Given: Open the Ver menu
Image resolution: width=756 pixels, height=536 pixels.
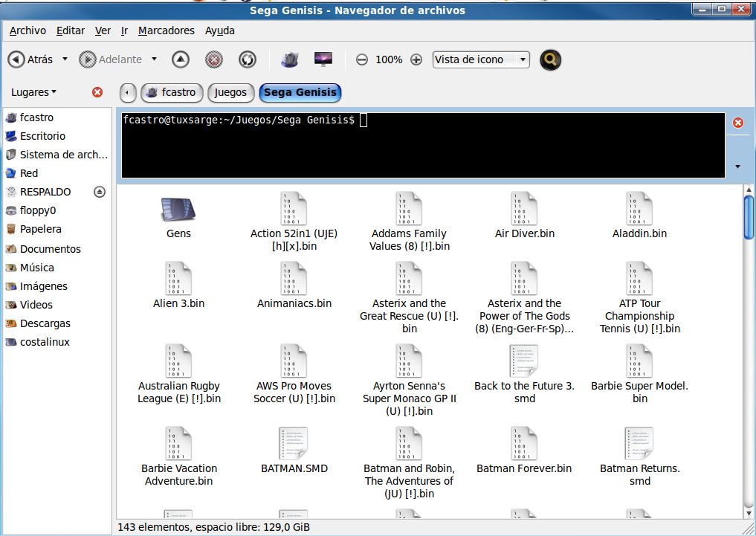Looking at the screenshot, I should click(103, 30).
